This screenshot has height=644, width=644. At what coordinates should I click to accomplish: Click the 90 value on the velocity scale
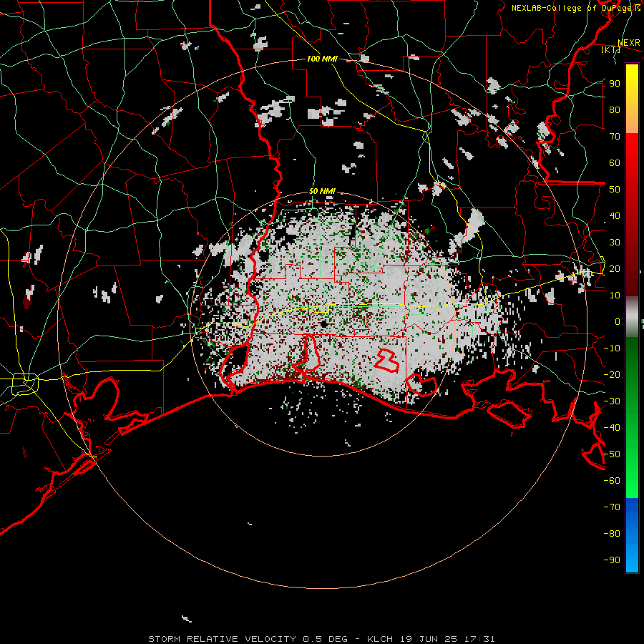click(x=615, y=84)
